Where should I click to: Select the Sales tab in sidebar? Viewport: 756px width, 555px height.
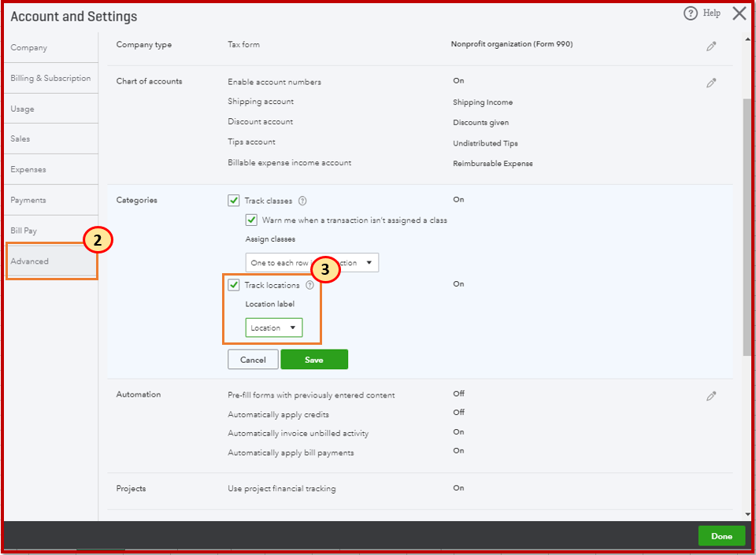(20, 139)
